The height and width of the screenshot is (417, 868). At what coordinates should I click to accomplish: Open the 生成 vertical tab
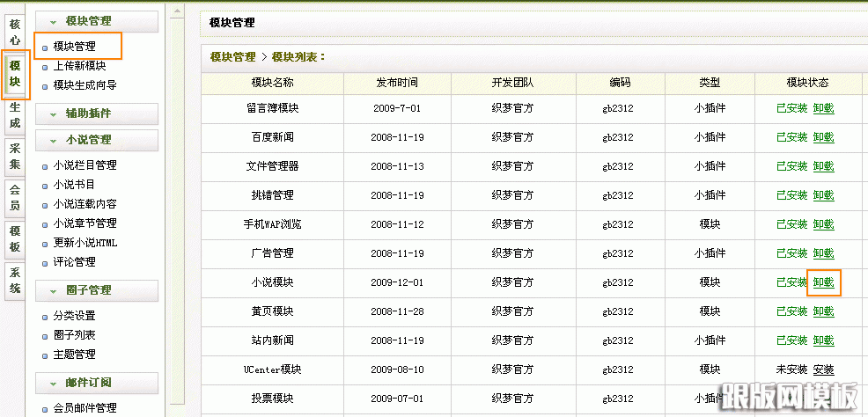16,115
